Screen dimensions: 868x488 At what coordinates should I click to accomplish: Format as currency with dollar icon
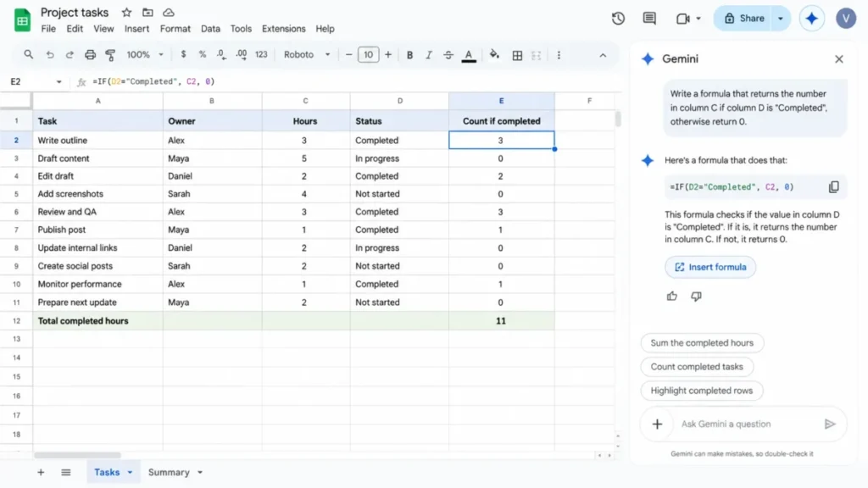183,54
